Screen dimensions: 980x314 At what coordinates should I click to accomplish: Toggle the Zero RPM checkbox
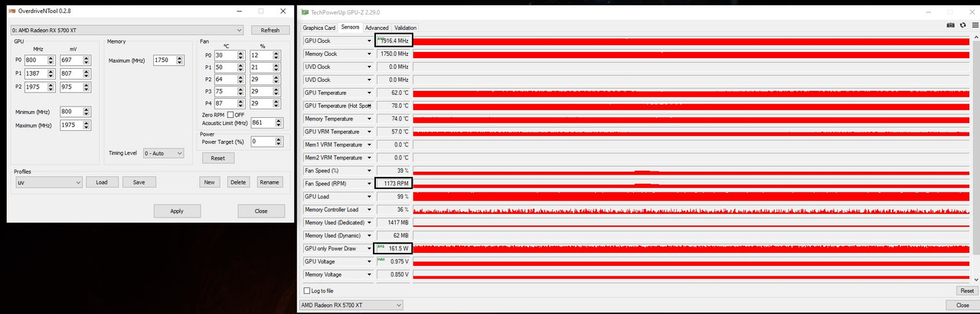[x=230, y=114]
